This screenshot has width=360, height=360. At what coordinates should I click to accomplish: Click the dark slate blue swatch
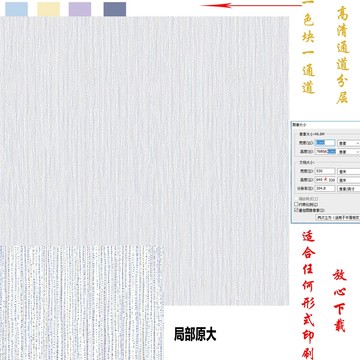point(115,9)
